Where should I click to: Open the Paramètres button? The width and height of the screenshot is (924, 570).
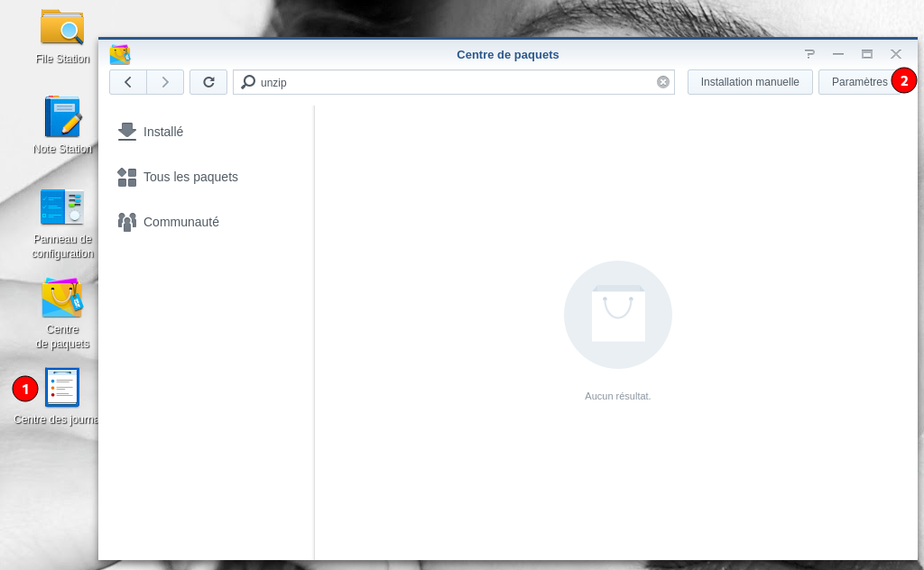858,82
